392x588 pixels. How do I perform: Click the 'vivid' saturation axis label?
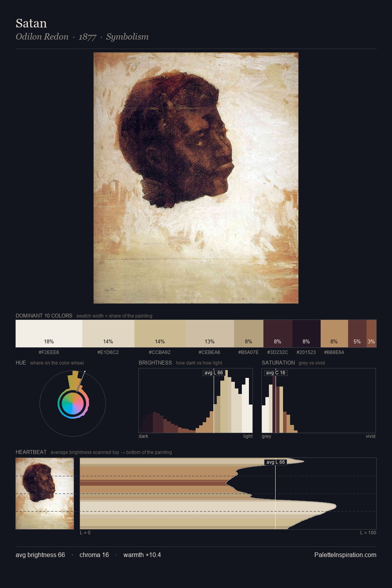click(x=370, y=436)
